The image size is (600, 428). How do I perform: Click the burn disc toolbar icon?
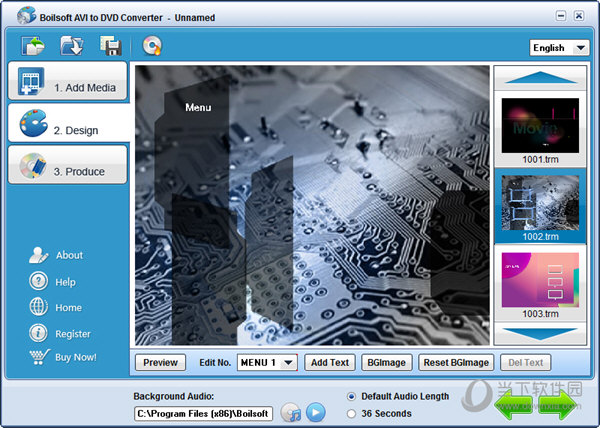[152, 45]
